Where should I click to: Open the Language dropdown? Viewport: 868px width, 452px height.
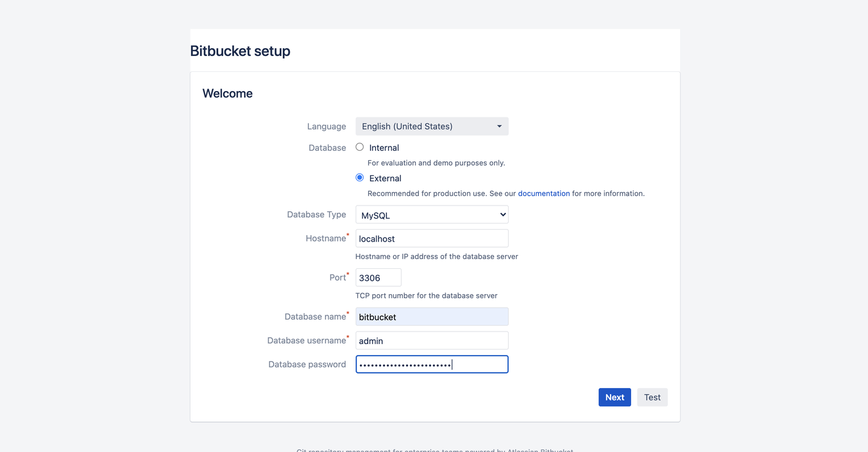(x=432, y=127)
